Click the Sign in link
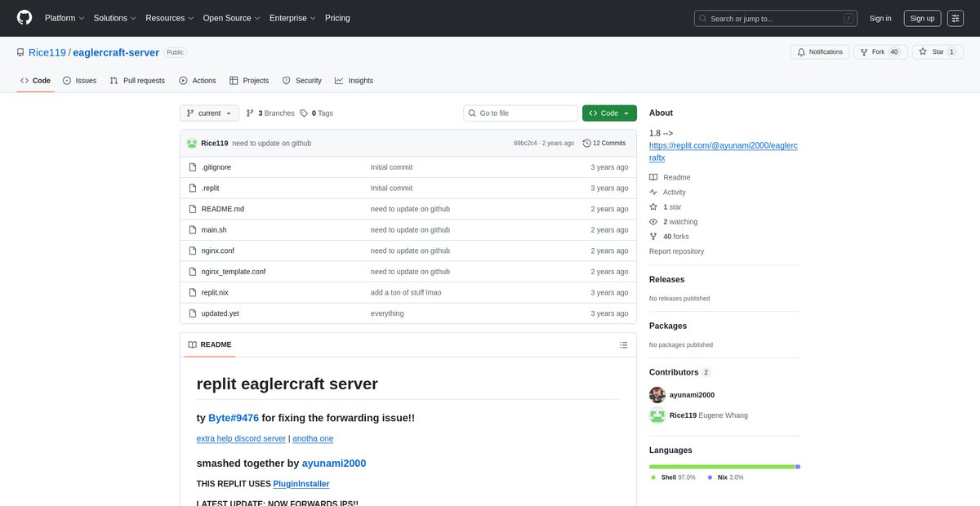 tap(880, 18)
